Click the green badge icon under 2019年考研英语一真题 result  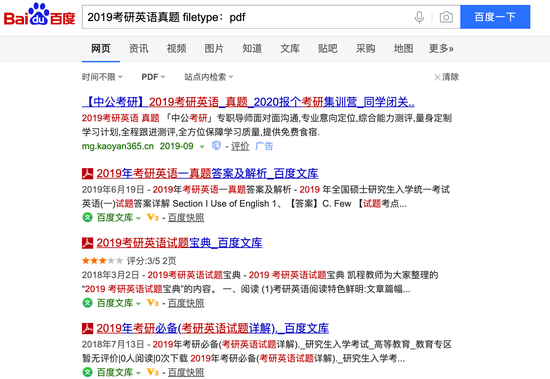(87, 218)
